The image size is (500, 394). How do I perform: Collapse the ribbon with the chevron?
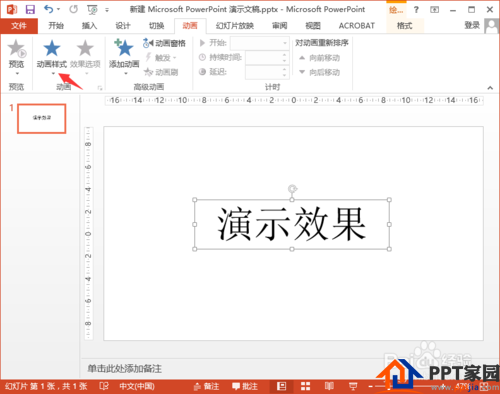(490, 88)
